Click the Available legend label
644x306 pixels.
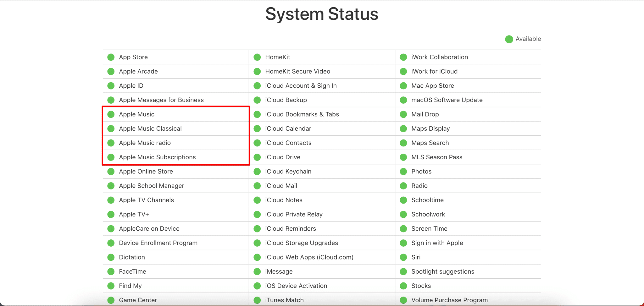coord(528,39)
